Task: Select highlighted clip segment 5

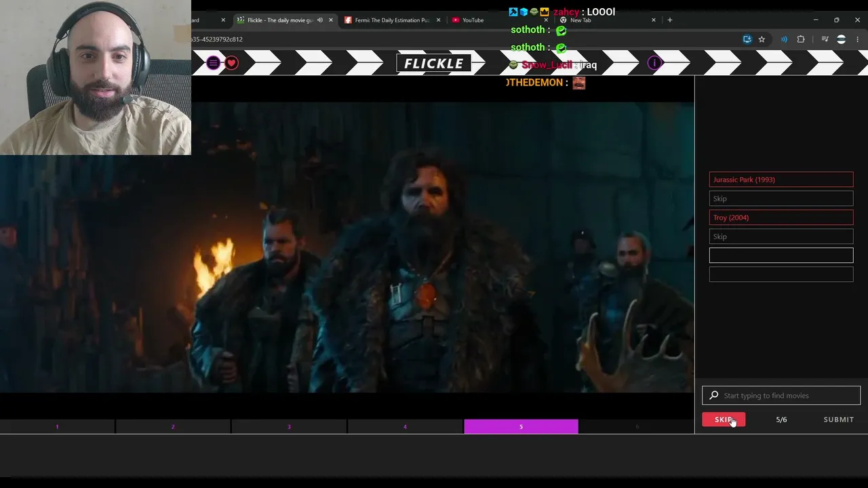Action: click(521, 426)
